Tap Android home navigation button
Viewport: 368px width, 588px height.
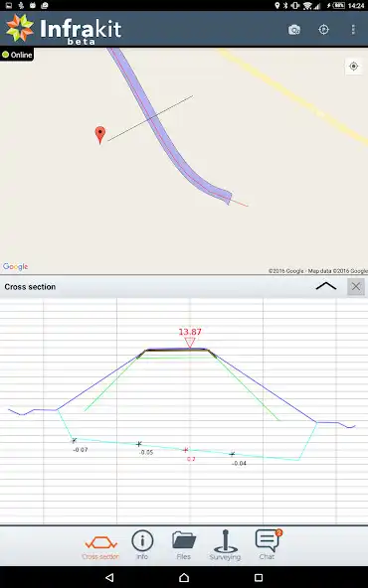point(184,577)
